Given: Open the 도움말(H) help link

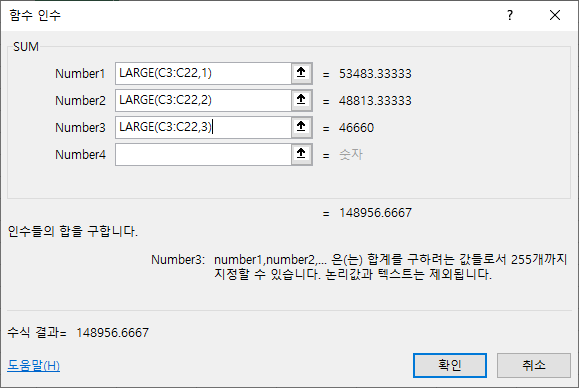Looking at the screenshot, I should coord(34,365).
